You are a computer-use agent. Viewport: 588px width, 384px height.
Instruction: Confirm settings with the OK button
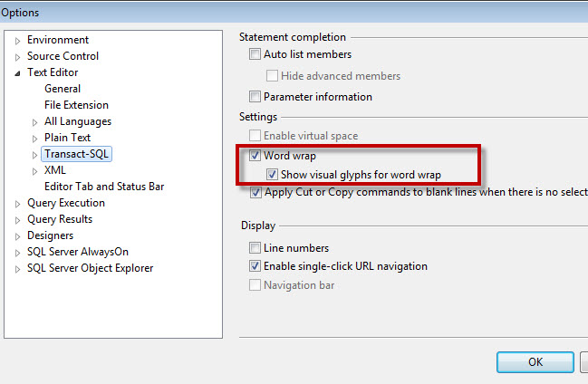pos(535,362)
